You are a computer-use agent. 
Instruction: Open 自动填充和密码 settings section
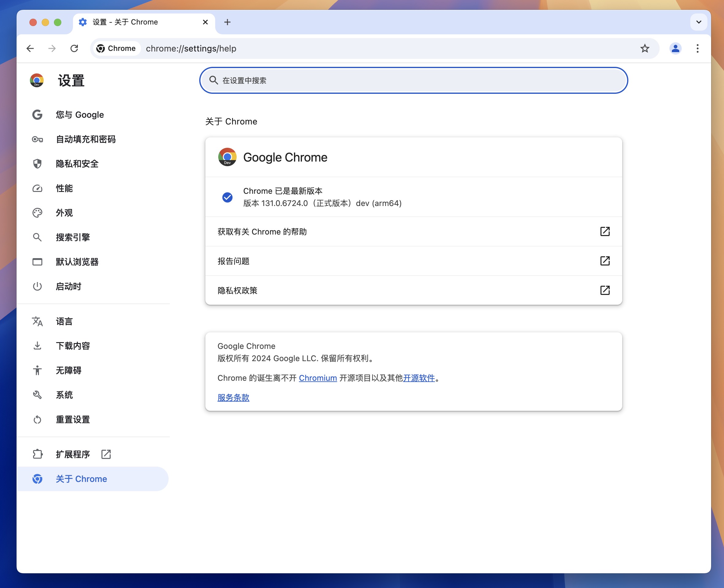click(93, 139)
